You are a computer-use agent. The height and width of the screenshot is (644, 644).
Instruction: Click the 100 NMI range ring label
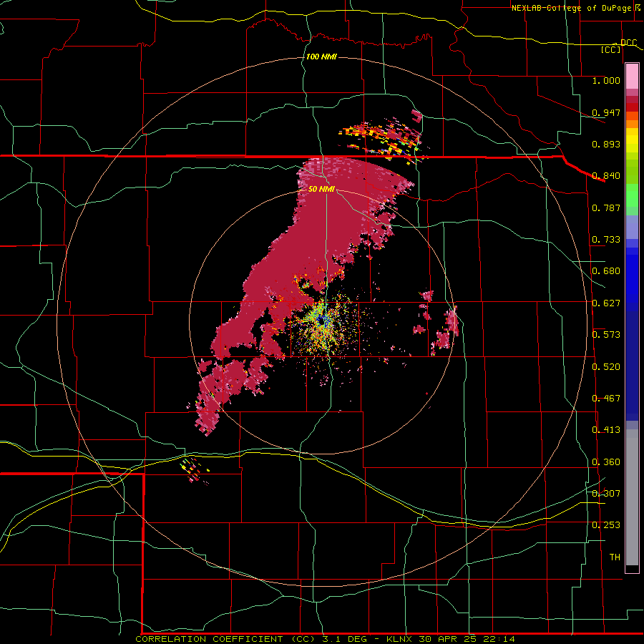click(x=321, y=57)
